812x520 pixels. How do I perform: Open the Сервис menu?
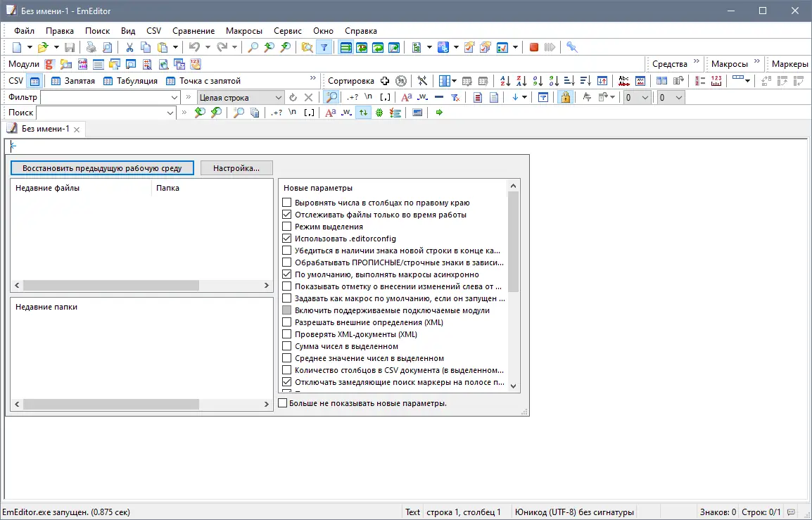click(288, 31)
